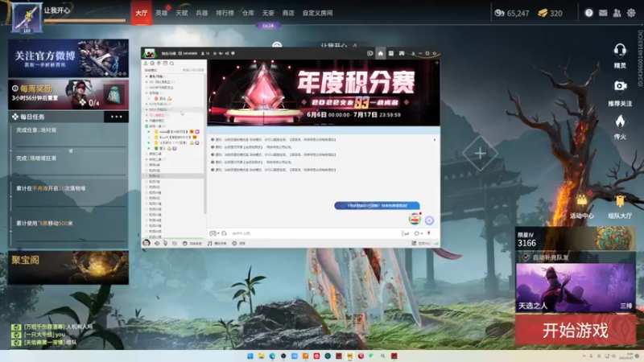Open the friends list icon

617,13
